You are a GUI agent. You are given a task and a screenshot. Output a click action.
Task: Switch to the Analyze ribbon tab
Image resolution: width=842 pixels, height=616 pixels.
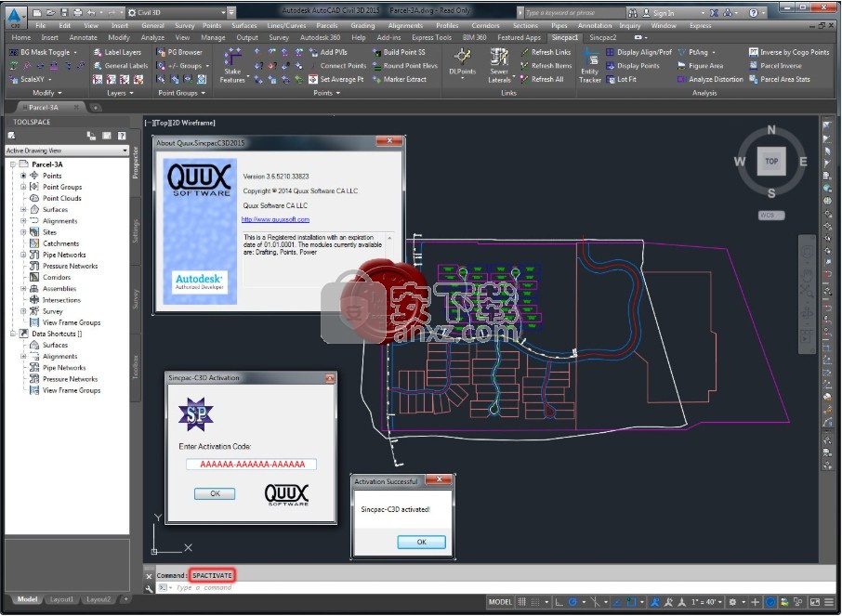(152, 37)
